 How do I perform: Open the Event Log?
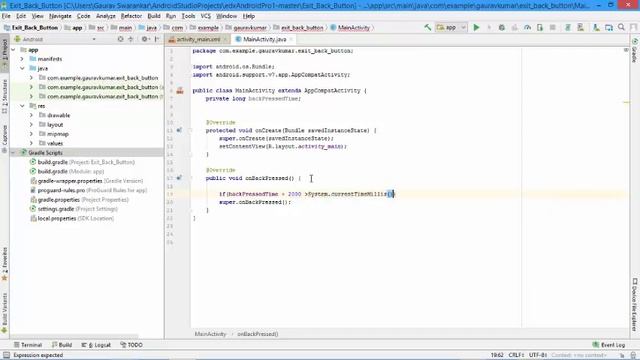[609, 345]
